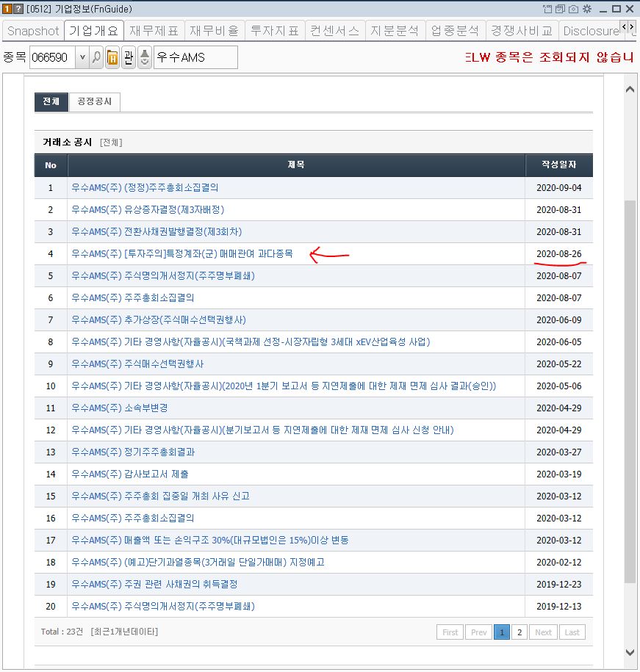
Task: Click the detach-window icon in the title bar
Action: (547, 9)
